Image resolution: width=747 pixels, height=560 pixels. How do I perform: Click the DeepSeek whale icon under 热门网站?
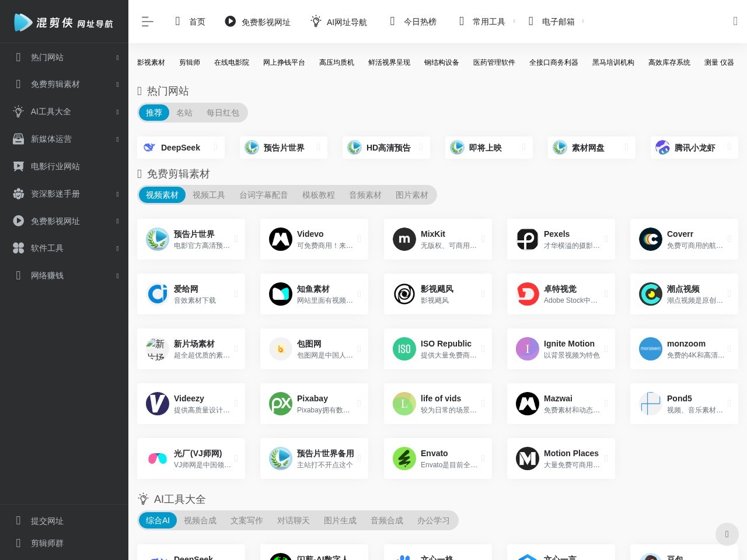[x=150, y=148]
